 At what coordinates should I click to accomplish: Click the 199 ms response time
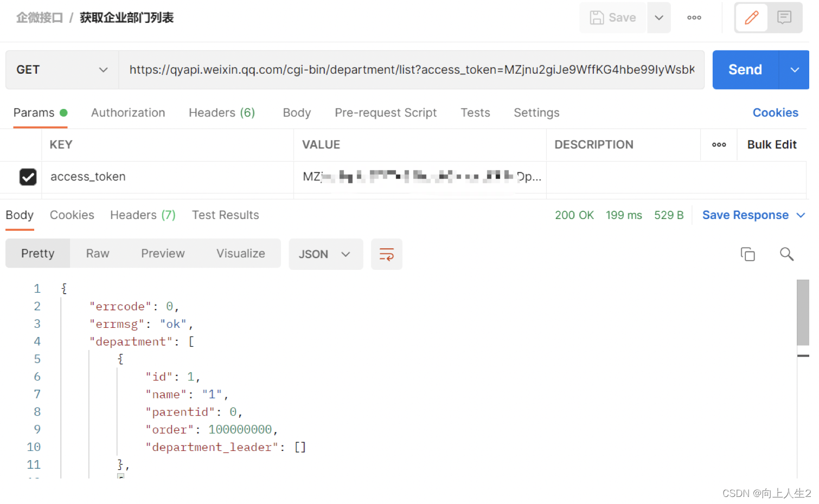pos(624,215)
